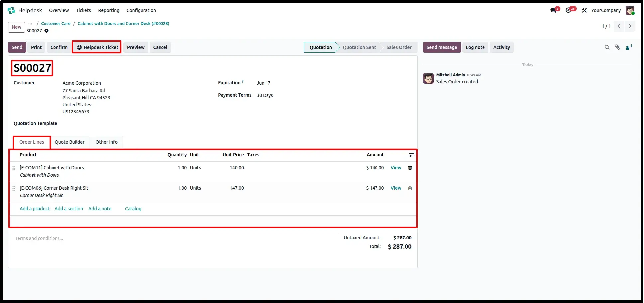The width and height of the screenshot is (644, 303).
Task: Open the Helpdesk Ticket smart button
Action: (x=97, y=47)
